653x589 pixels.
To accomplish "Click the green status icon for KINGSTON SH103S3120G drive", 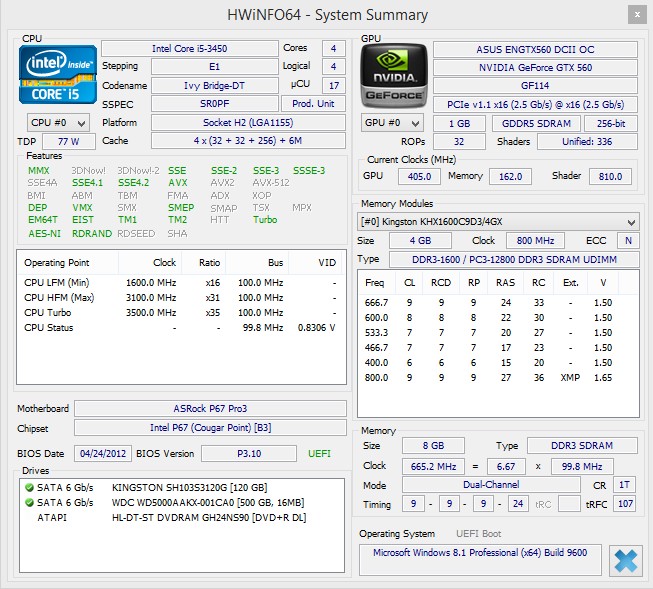I will click(x=29, y=487).
